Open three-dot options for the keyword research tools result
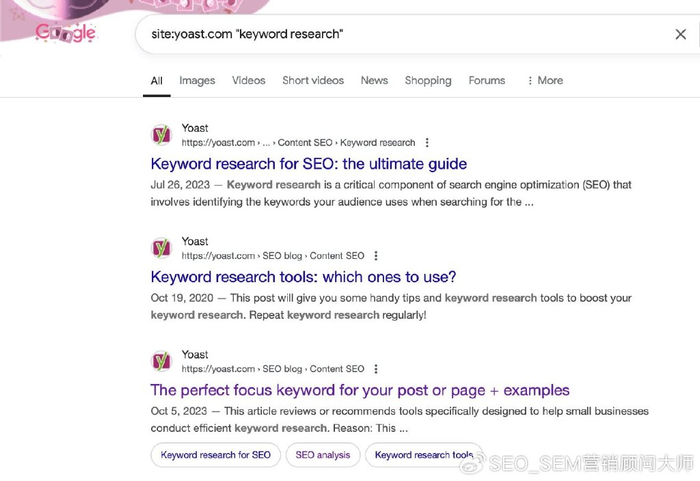Image resolution: width=700 pixels, height=481 pixels. [376, 255]
